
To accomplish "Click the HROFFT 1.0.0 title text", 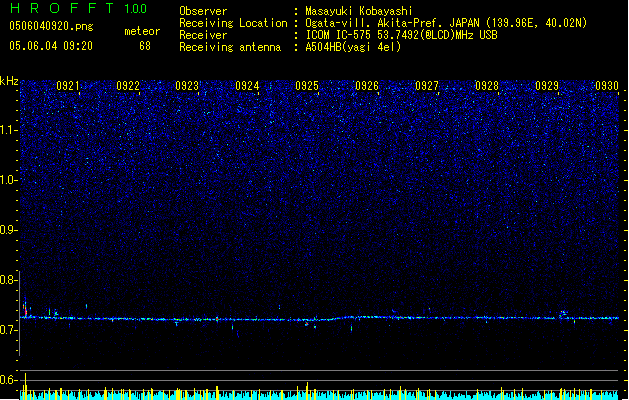I will point(78,8).
